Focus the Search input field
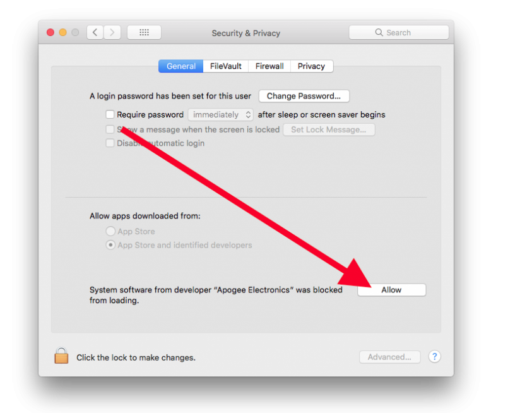Screen dimensions: 532x413 coord(399,33)
